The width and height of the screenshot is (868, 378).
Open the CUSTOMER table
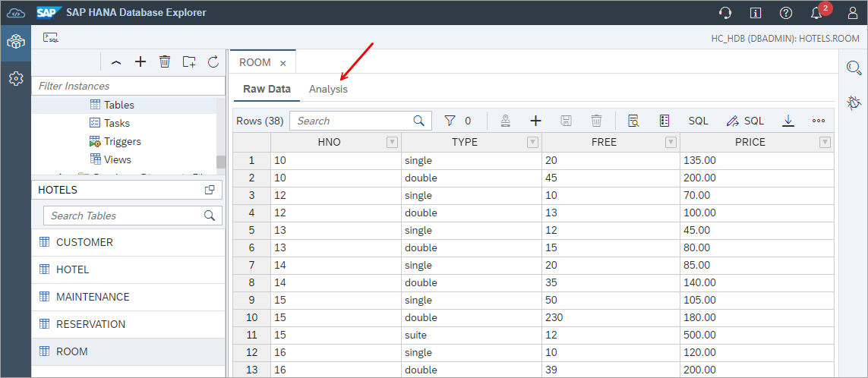(x=128, y=242)
